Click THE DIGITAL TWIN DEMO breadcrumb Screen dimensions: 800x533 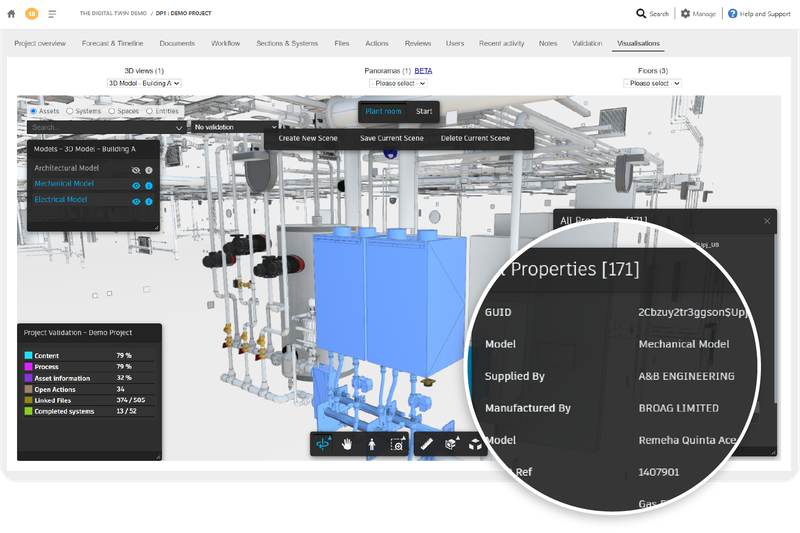[x=113, y=13]
